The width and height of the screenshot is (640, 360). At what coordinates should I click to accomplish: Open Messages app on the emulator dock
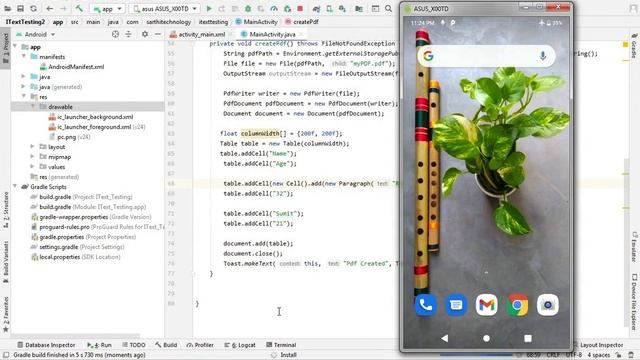(x=456, y=305)
